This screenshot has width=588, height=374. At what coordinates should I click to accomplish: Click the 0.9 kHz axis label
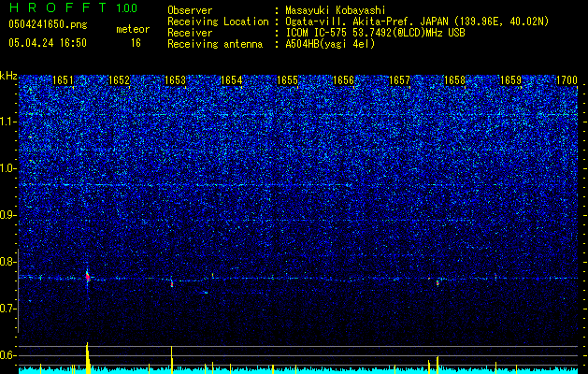pos(8,215)
